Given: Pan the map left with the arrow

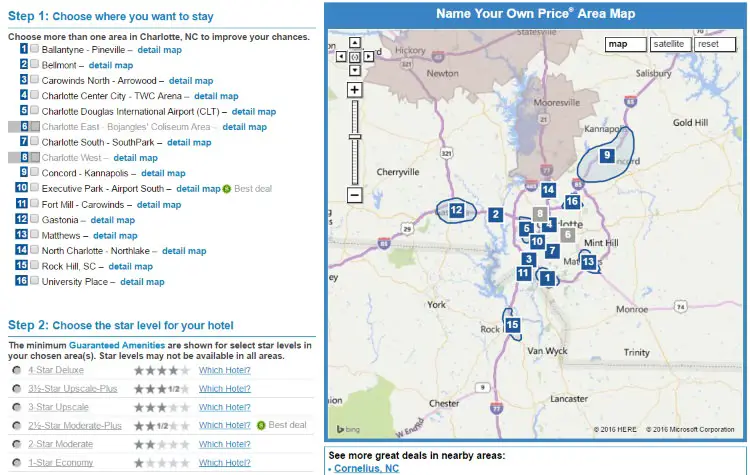Looking at the screenshot, I should click(341, 57).
